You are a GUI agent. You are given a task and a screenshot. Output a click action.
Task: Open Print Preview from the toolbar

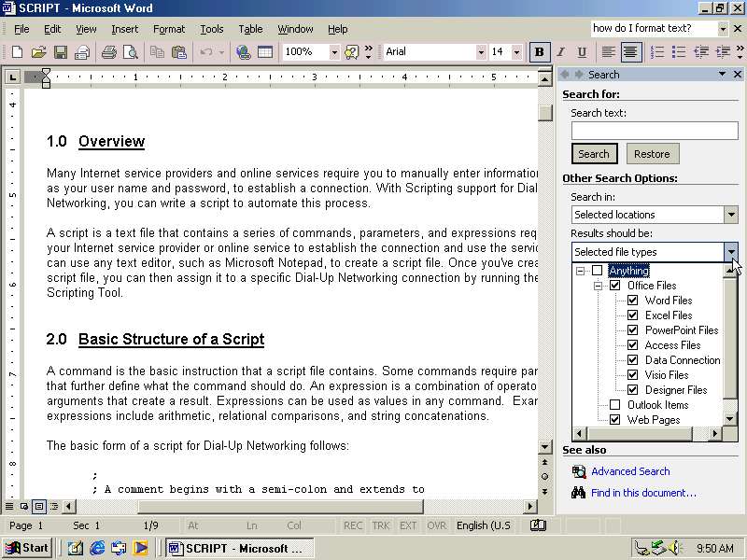[x=131, y=52]
